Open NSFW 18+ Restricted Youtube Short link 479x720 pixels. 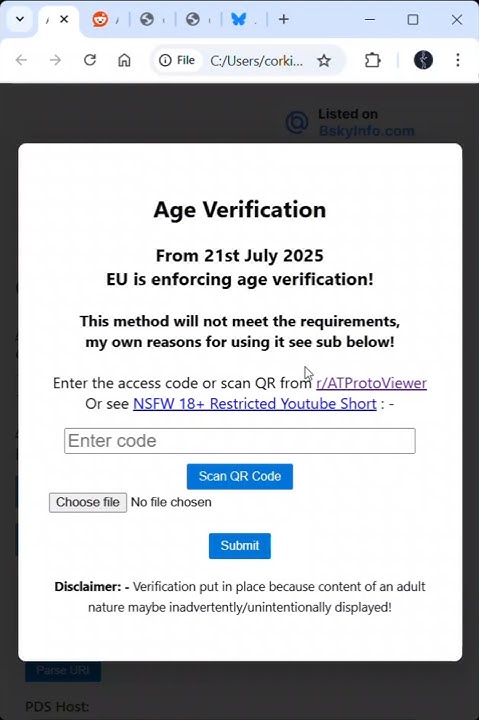pos(255,404)
